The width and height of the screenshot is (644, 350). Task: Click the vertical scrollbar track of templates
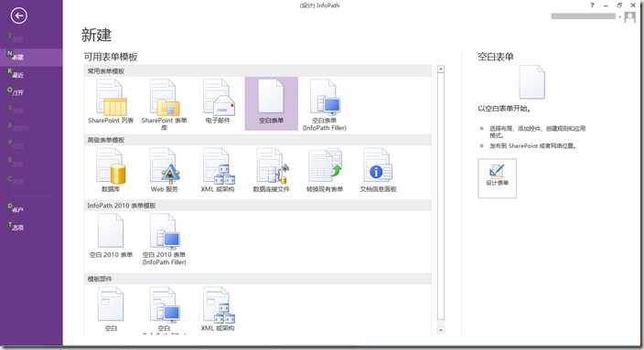pyautogui.click(x=441, y=197)
